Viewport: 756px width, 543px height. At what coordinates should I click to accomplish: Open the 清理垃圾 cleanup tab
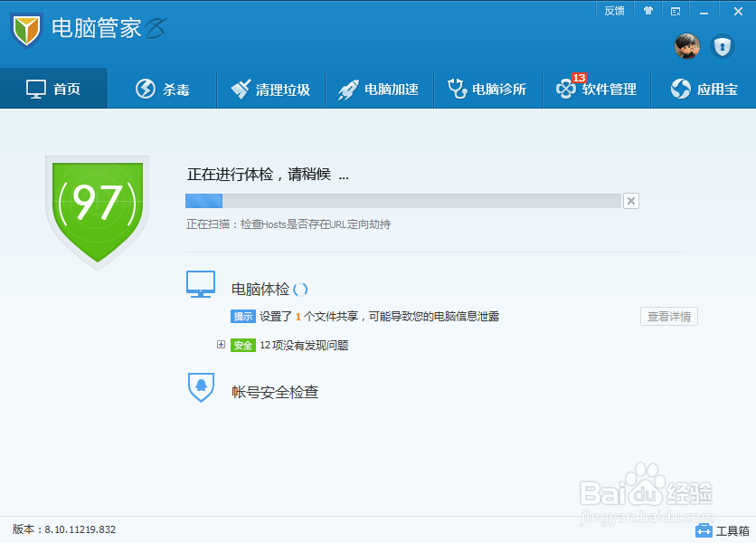(x=271, y=89)
